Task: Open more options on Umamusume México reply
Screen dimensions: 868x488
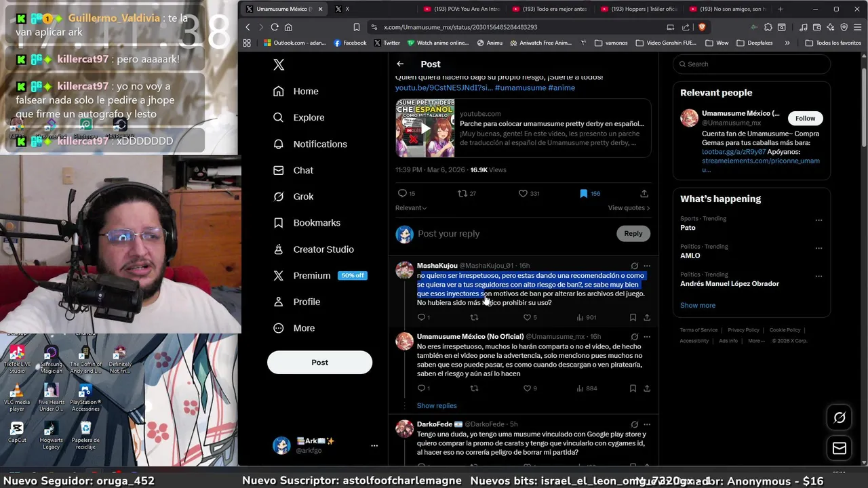Action: (647, 337)
